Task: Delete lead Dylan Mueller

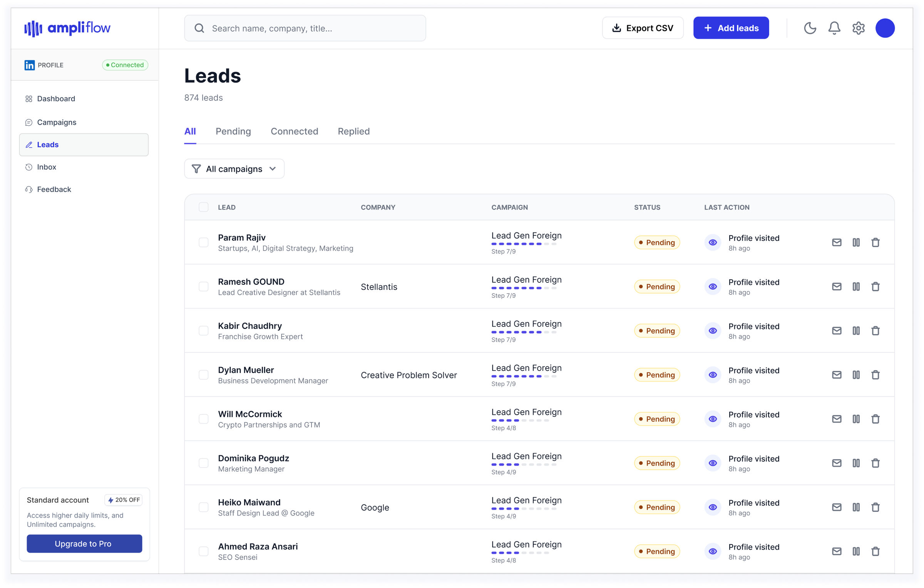Action: [875, 375]
